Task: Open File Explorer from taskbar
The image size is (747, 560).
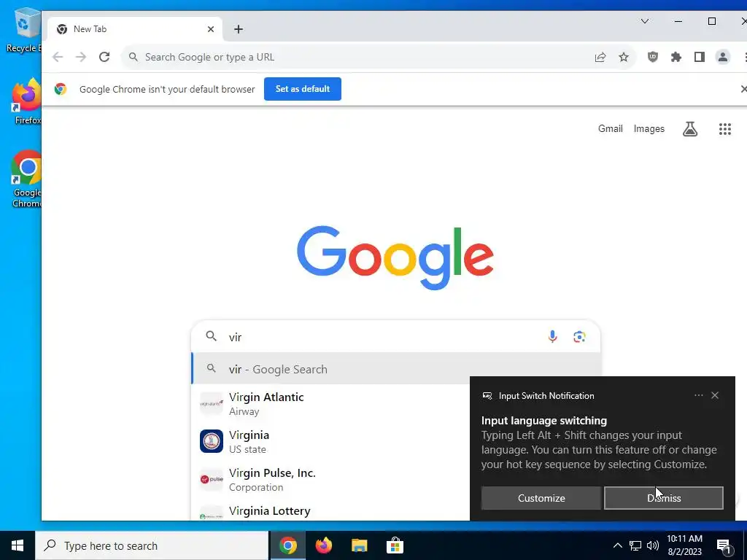Action: 360,545
